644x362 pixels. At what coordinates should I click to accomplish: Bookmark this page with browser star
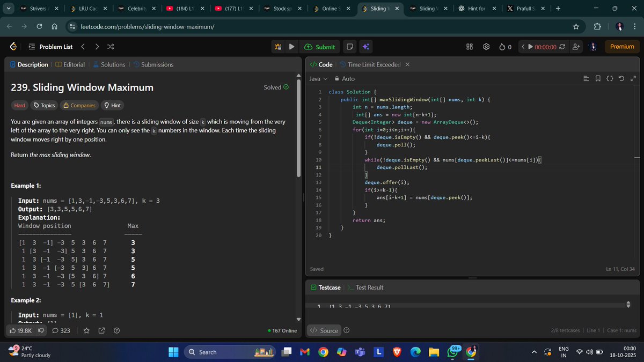576,26
